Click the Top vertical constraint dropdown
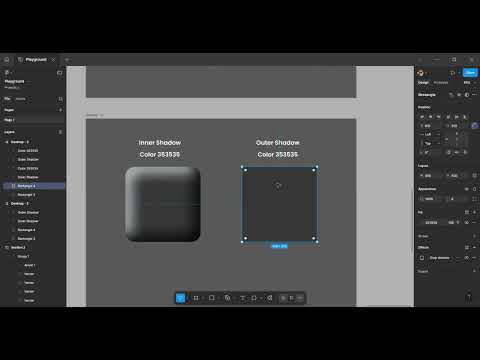 click(430, 143)
